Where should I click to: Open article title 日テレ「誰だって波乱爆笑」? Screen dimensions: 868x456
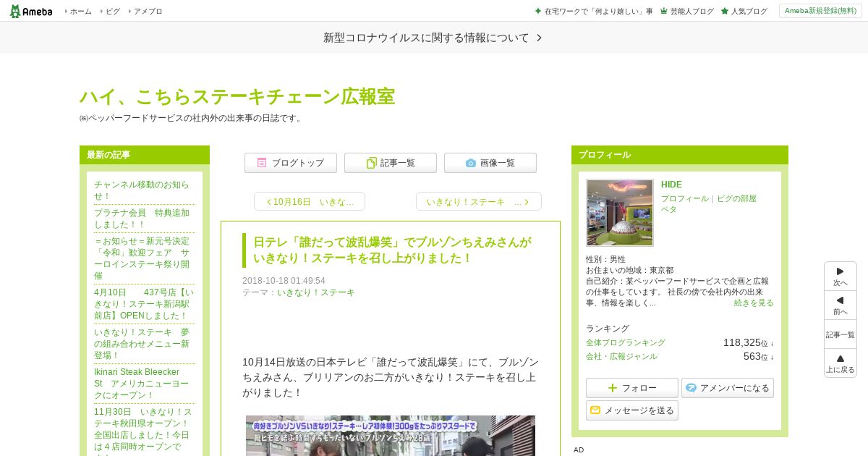click(392, 250)
